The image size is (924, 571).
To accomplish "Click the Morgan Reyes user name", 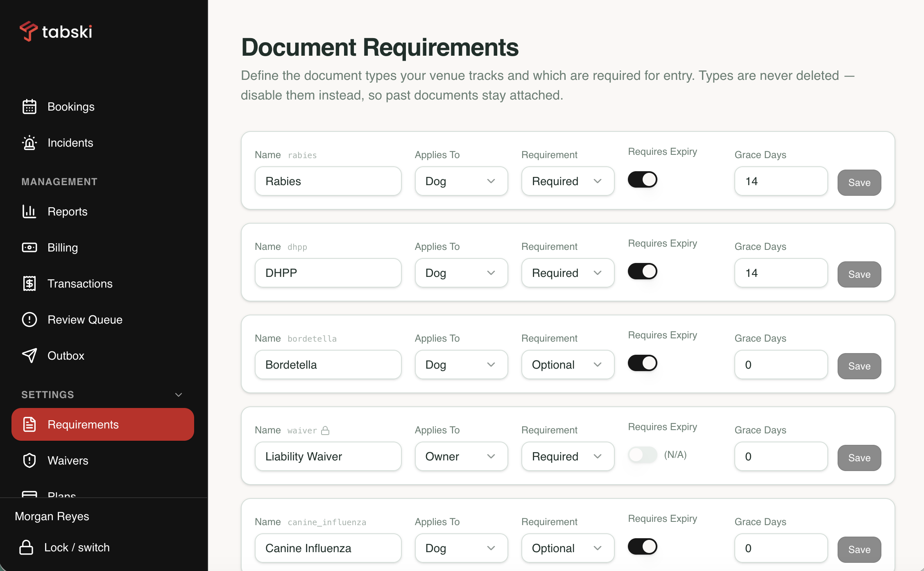I will pos(52,516).
